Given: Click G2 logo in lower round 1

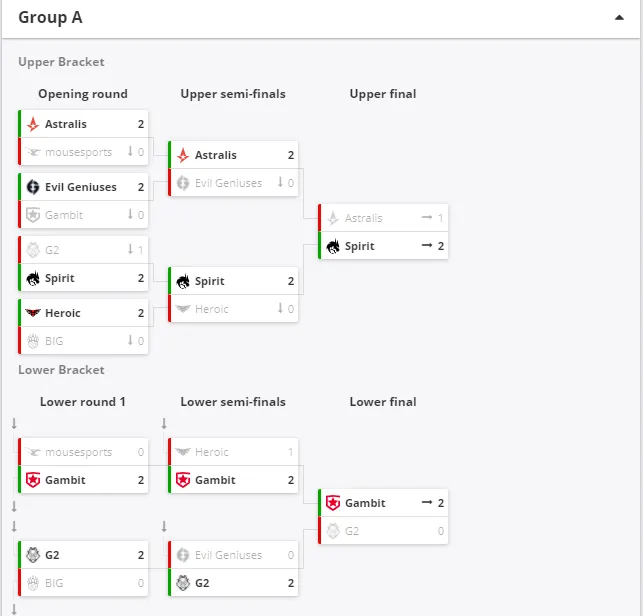Looking at the screenshot, I should click(33, 555).
